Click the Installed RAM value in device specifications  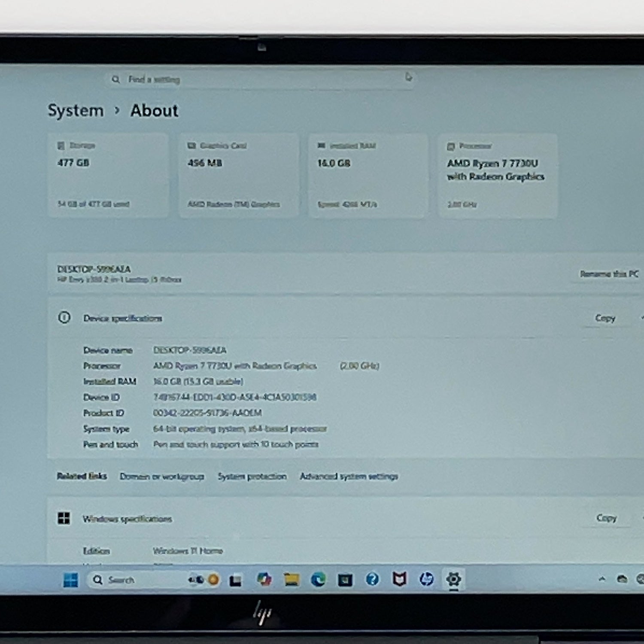[198, 382]
